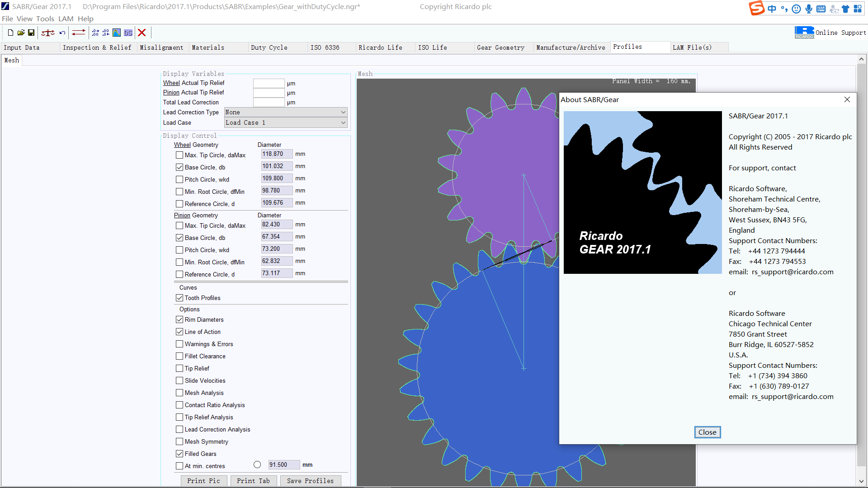
Task: Click the greyed user account icon
Action: tap(834, 9)
